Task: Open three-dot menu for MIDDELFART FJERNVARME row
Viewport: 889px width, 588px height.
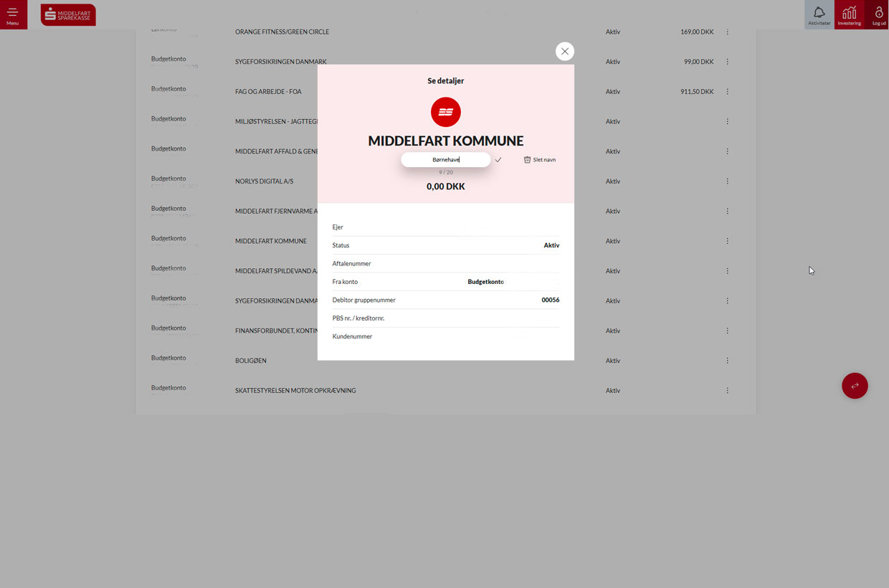Action: pos(728,211)
